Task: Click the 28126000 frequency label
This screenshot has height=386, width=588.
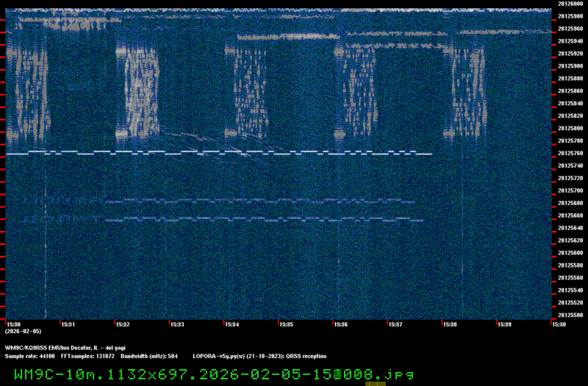Action: (x=570, y=4)
